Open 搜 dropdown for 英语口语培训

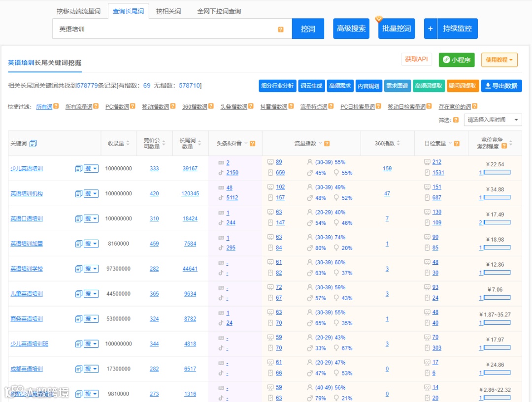coord(91,218)
